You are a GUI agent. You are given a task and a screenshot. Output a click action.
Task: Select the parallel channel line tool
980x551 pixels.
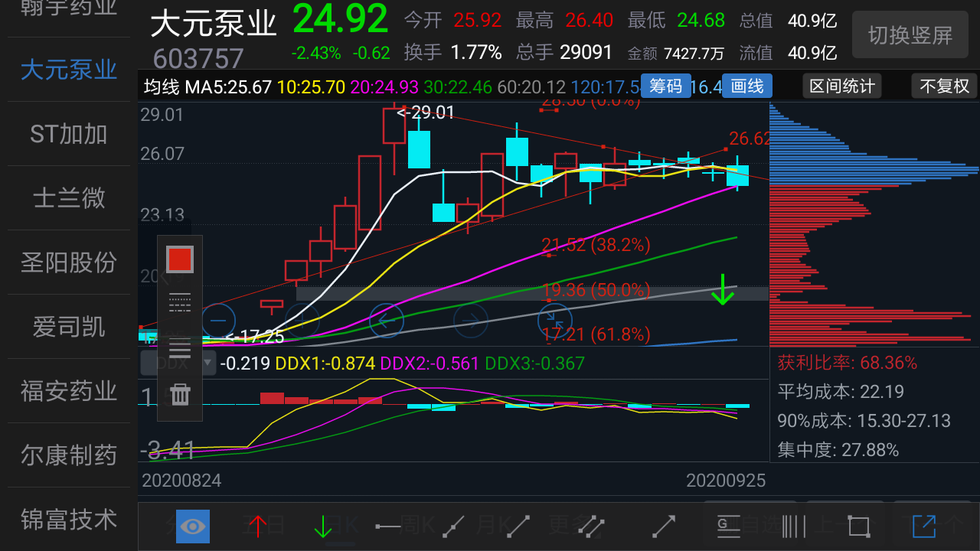[x=590, y=527]
